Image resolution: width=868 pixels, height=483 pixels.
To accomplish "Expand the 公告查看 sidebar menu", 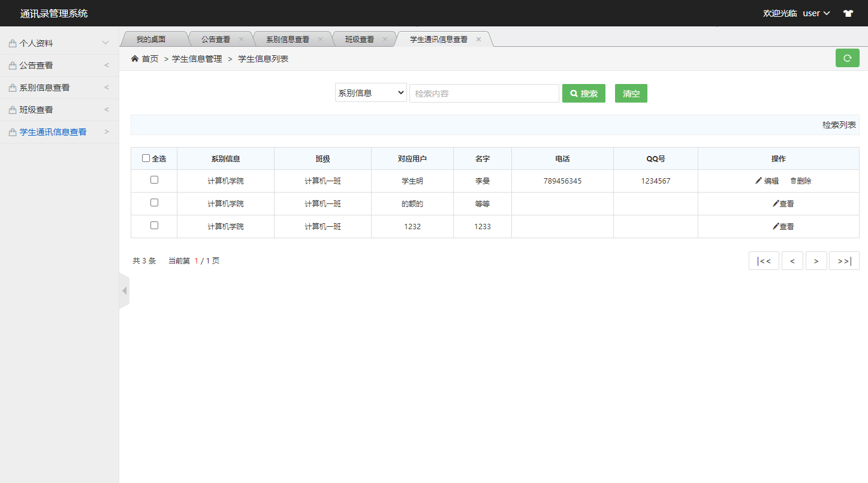I will [36, 65].
